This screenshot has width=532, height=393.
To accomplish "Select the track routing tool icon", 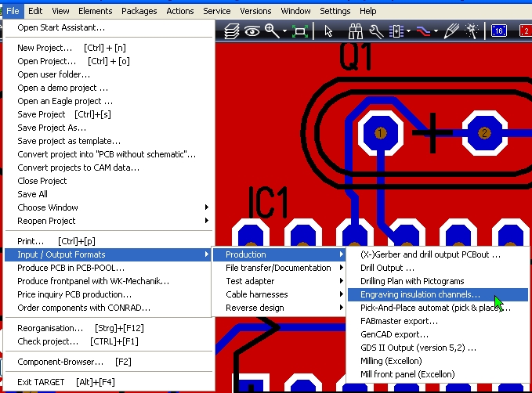I will (x=422, y=31).
